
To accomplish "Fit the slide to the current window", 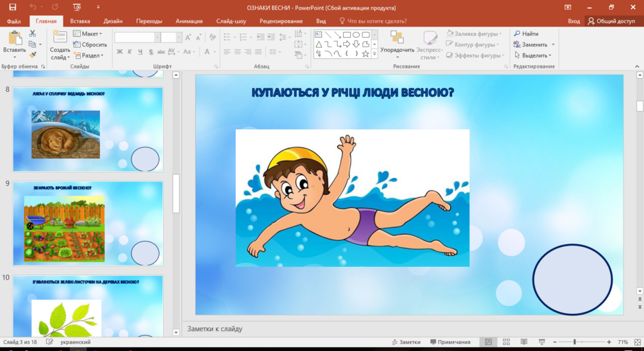I will pos(637,341).
